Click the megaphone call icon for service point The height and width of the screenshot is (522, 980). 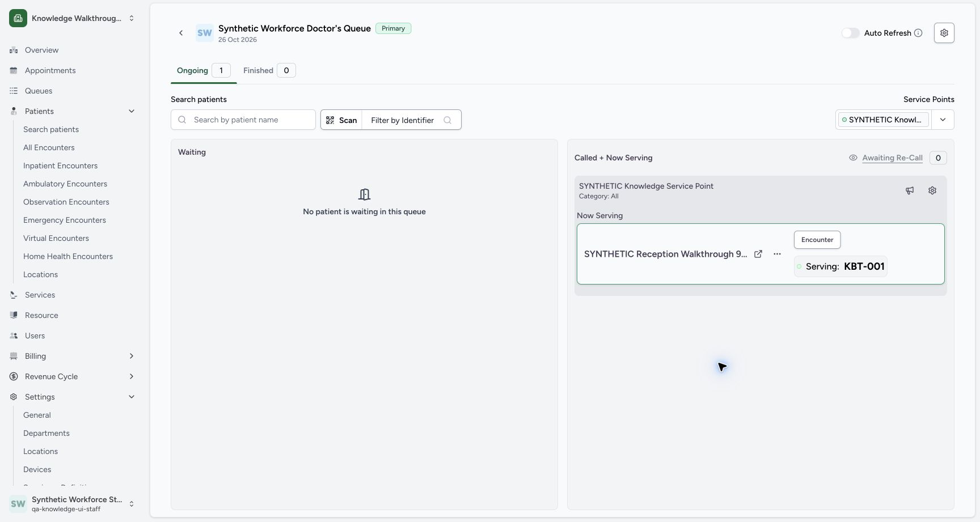pos(910,190)
